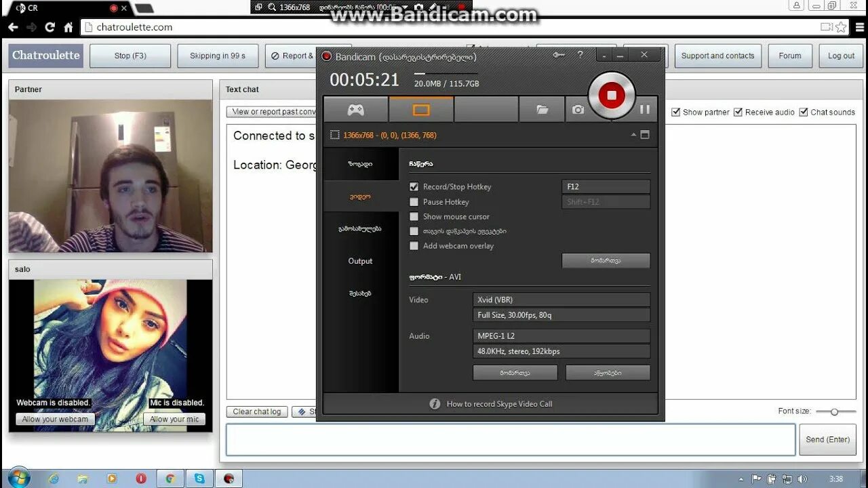Click the left settings button under the audio format
The image size is (868, 488).
coord(515,373)
